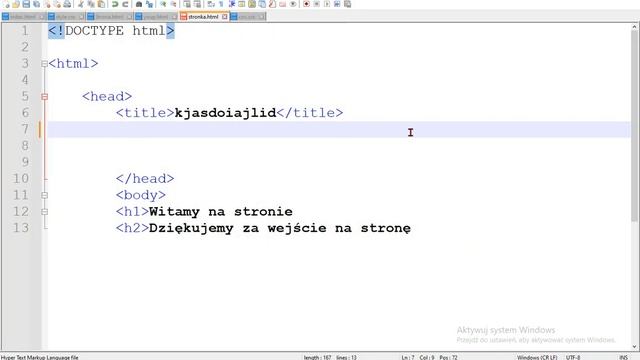Collapse the head fold marker on line 5

44,97
